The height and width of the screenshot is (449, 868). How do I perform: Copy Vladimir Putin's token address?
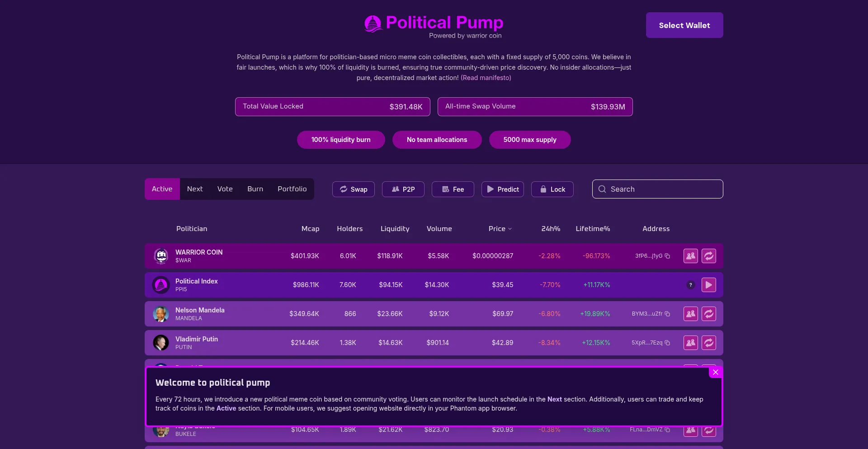(668, 343)
